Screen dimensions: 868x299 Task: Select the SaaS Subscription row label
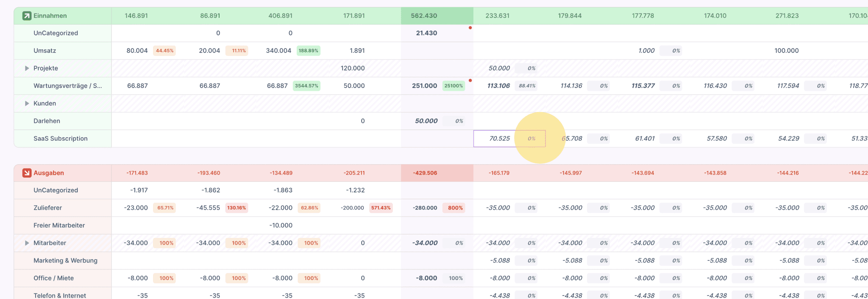(x=61, y=139)
